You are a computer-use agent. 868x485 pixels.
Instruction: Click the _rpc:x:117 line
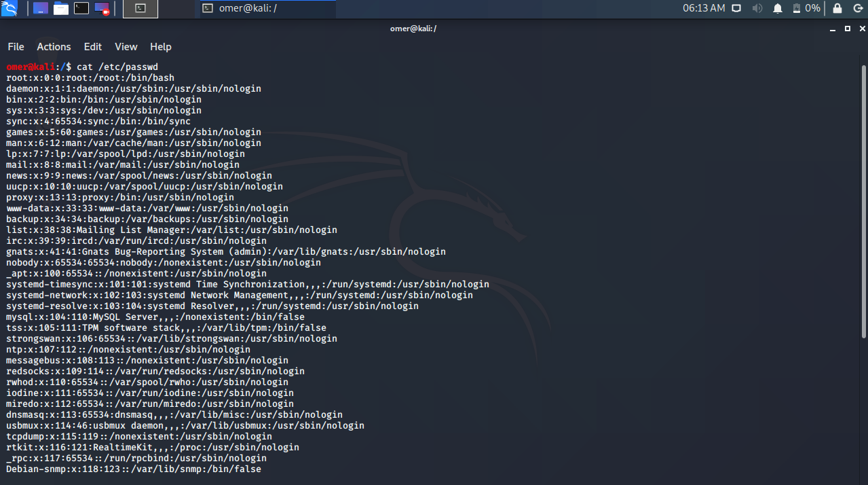(136, 458)
